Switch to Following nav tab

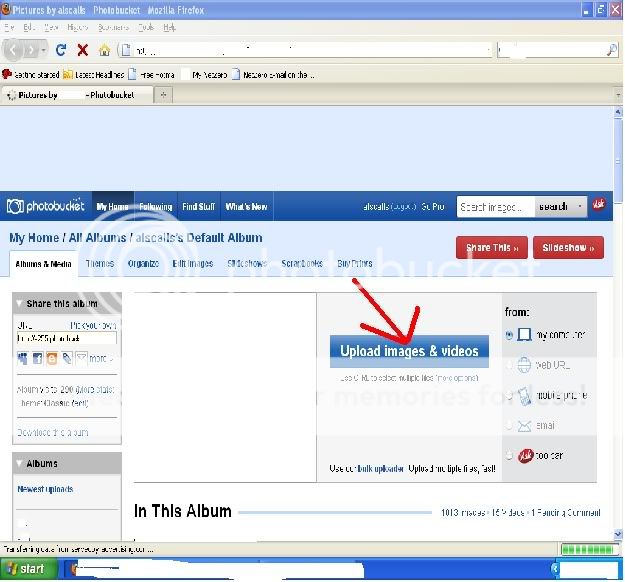pyautogui.click(x=156, y=206)
